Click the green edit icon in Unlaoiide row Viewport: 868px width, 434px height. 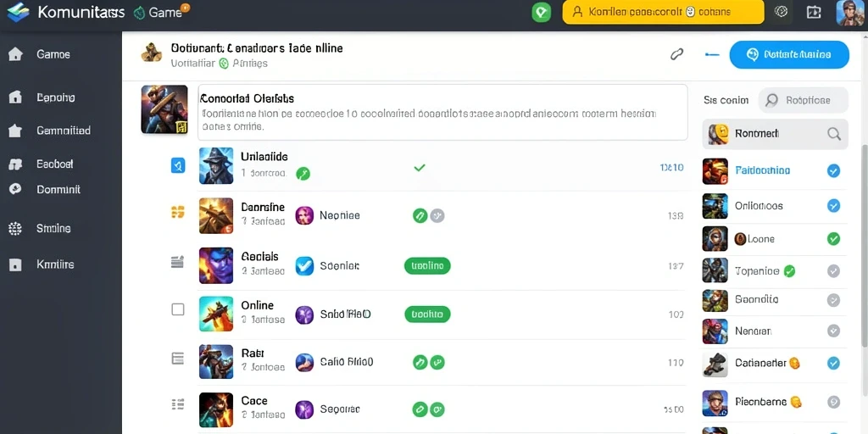[x=303, y=174]
